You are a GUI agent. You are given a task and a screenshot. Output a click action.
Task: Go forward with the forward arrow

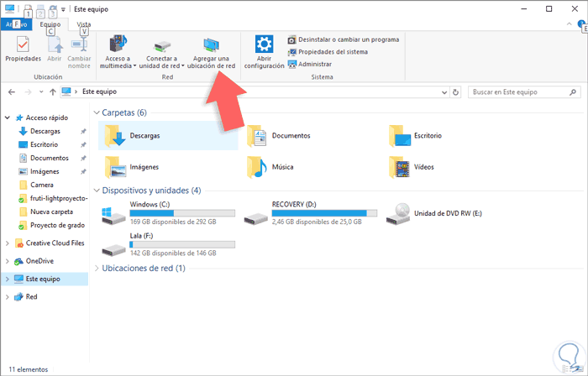[28, 91]
